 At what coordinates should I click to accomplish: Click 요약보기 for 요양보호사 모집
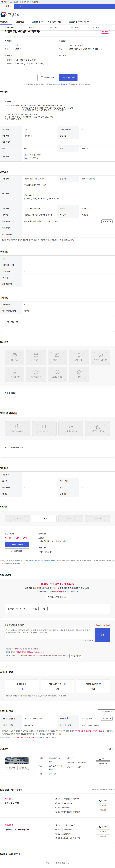[x=103, y=805]
